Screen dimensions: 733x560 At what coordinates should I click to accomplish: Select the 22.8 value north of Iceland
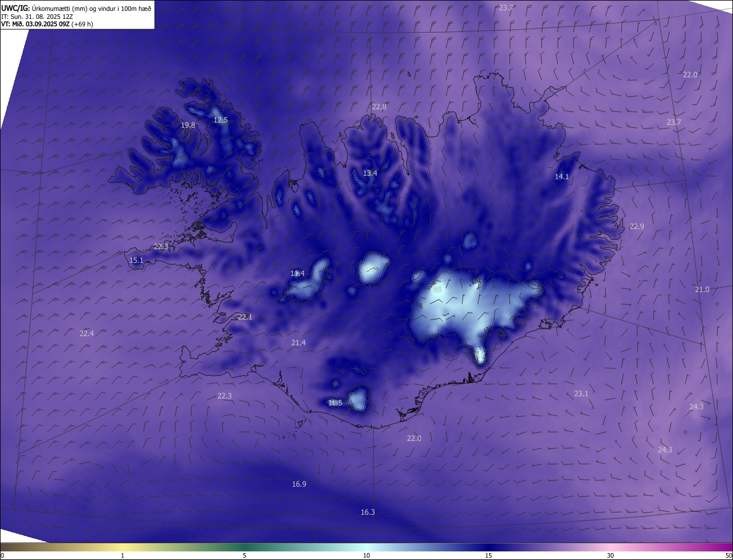379,107
